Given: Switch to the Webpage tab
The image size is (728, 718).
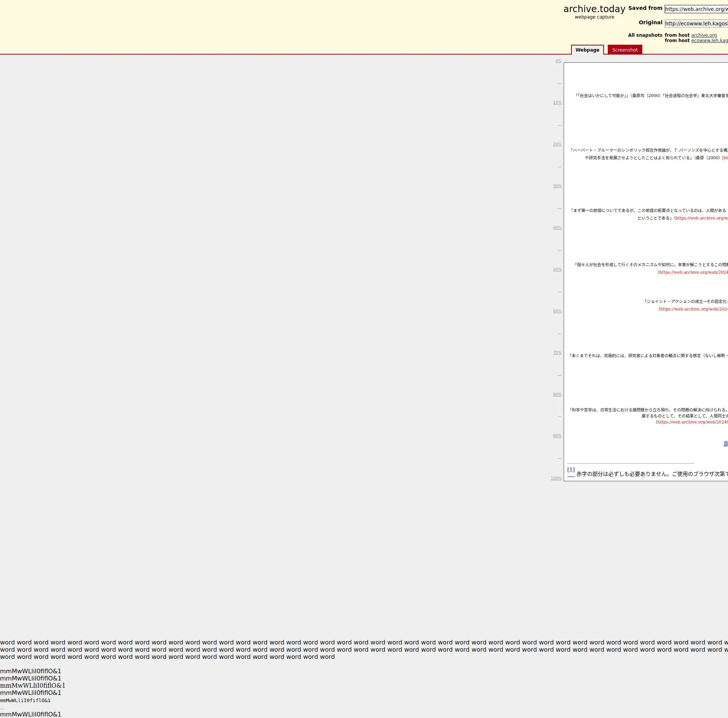Looking at the screenshot, I should [587, 50].
